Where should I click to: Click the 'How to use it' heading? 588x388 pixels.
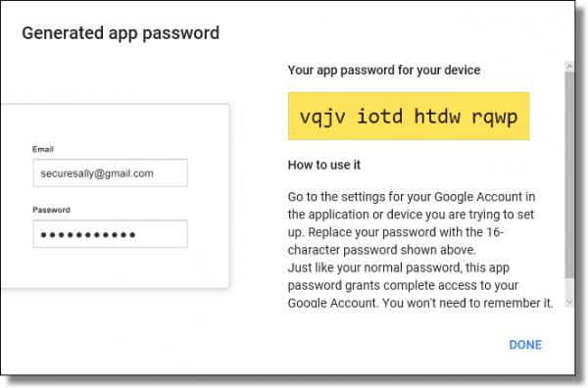324,165
